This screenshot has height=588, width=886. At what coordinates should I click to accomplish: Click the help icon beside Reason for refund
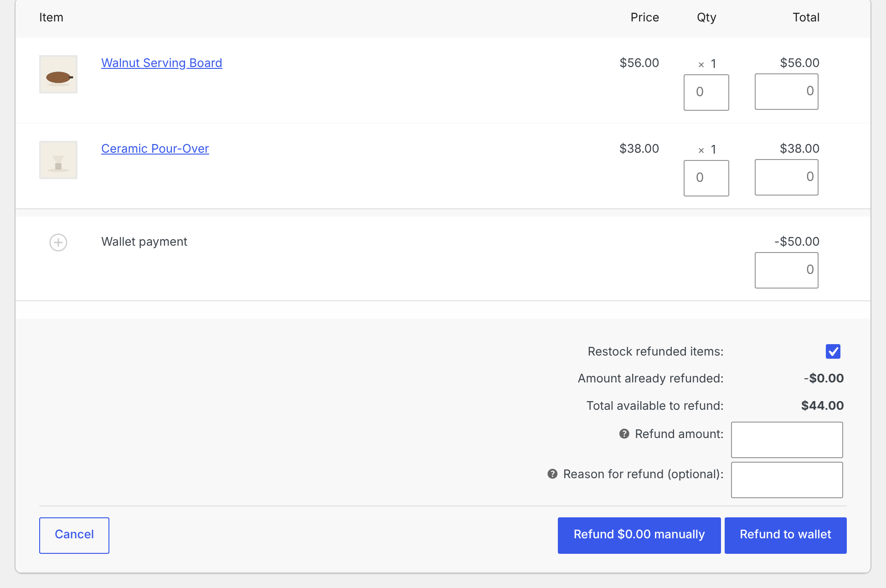[x=552, y=474]
